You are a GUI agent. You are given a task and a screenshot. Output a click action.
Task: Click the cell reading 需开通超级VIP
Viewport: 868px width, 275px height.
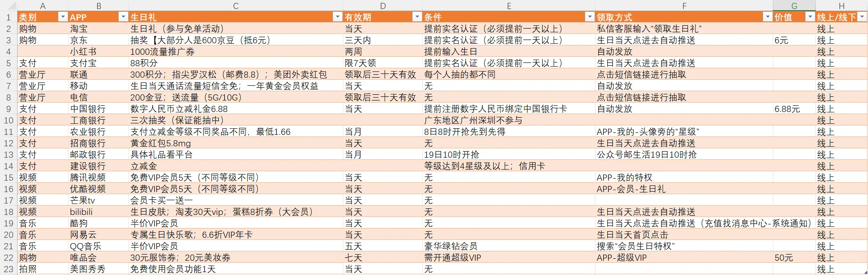pos(509,257)
